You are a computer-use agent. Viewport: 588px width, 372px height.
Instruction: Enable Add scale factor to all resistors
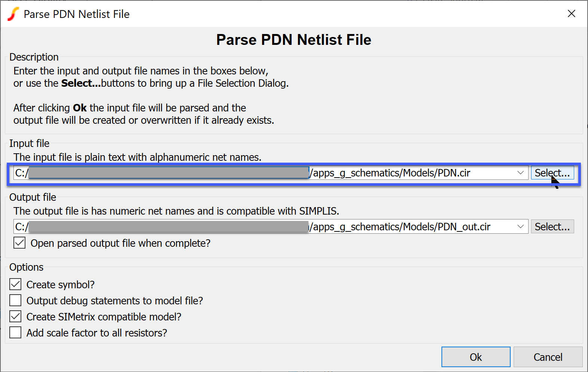click(x=16, y=333)
